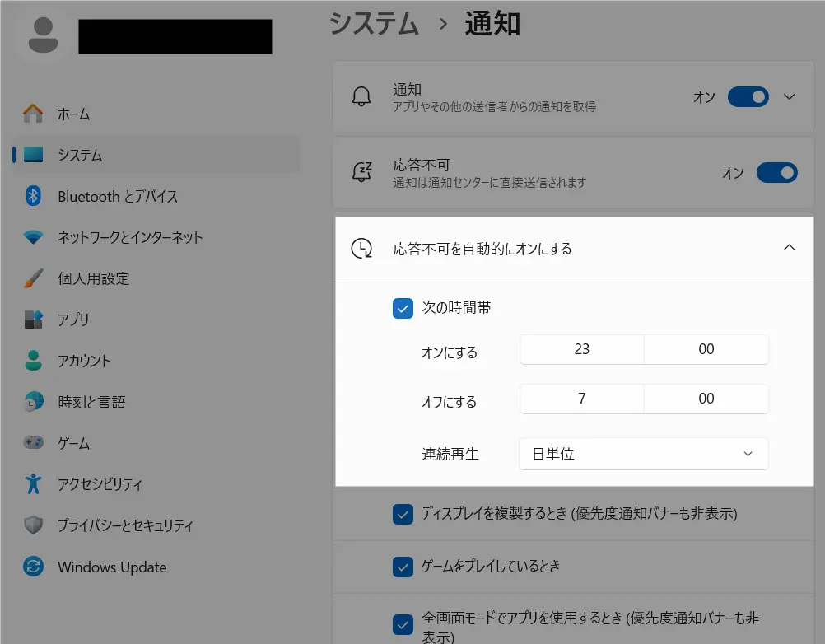Image resolution: width=825 pixels, height=644 pixels.
Task: Uncheck 全画面モードでアプリを使用するとき checkbox
Action: pyautogui.click(x=403, y=624)
